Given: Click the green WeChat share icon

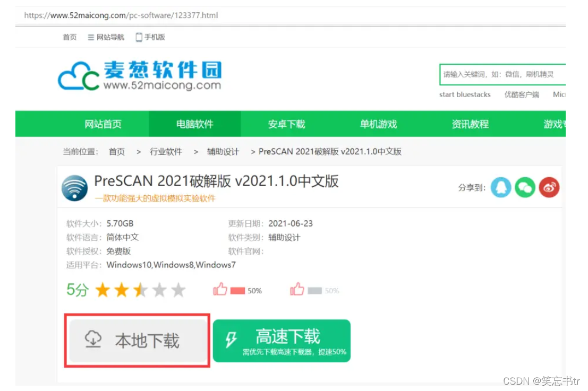Looking at the screenshot, I should pyautogui.click(x=525, y=188).
